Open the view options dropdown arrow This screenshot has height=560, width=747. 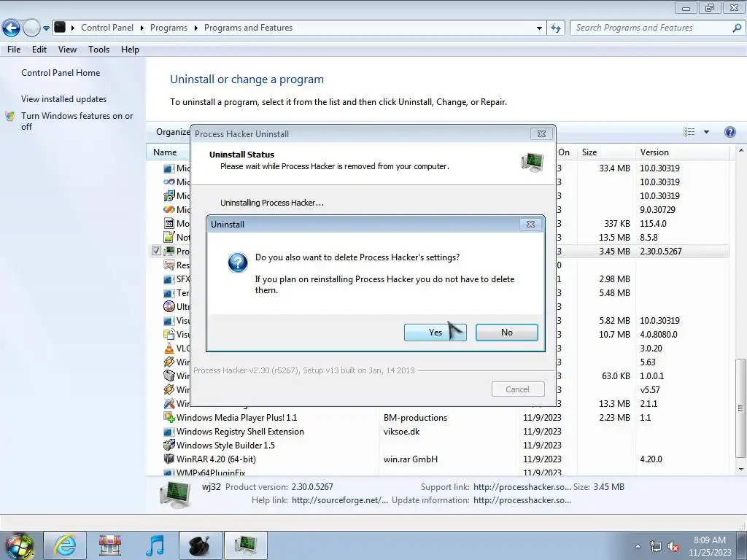click(706, 132)
